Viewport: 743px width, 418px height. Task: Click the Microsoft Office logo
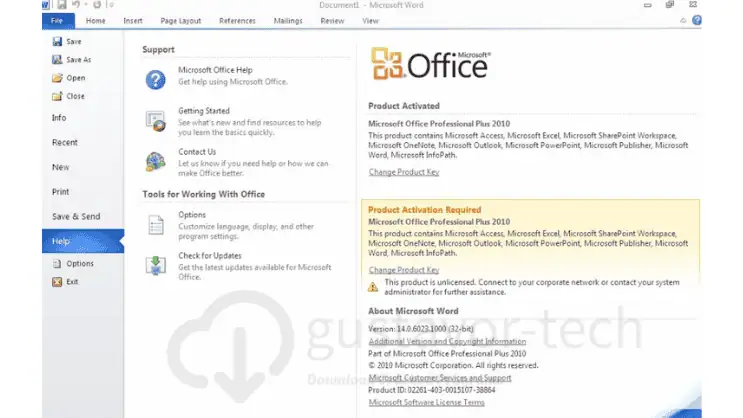431,64
